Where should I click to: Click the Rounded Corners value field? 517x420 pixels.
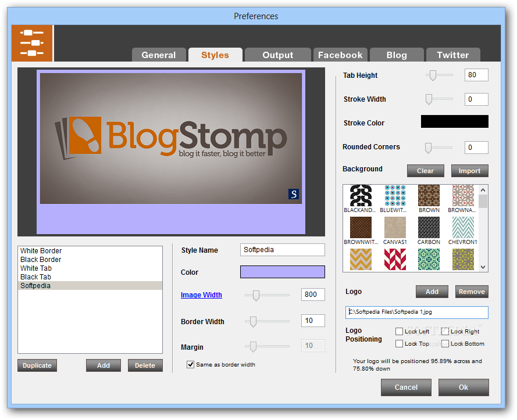click(x=476, y=147)
